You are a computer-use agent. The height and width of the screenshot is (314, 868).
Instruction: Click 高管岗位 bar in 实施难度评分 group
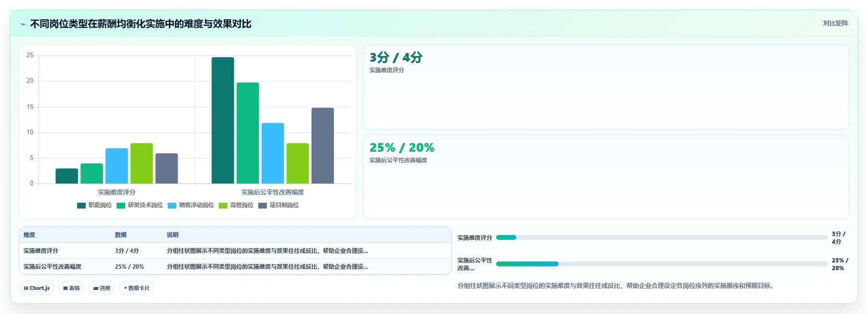tap(141, 163)
